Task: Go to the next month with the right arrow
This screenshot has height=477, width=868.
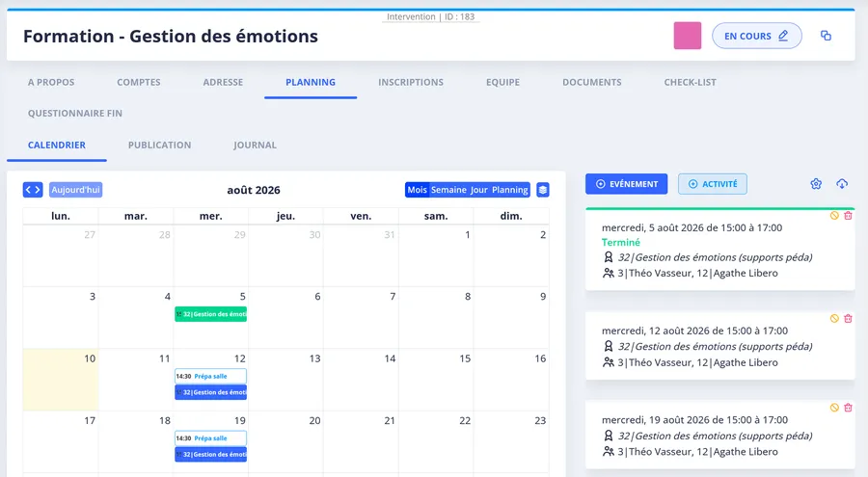Action: pyautogui.click(x=37, y=190)
